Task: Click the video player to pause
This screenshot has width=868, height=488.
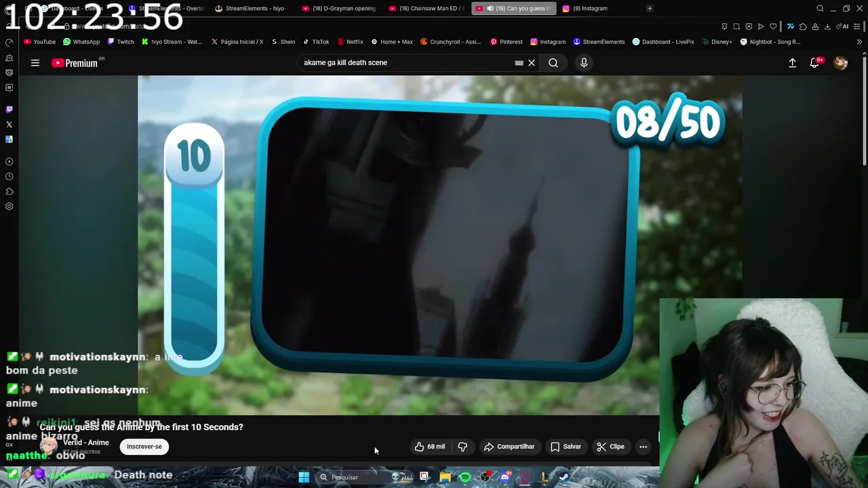Action: click(439, 244)
